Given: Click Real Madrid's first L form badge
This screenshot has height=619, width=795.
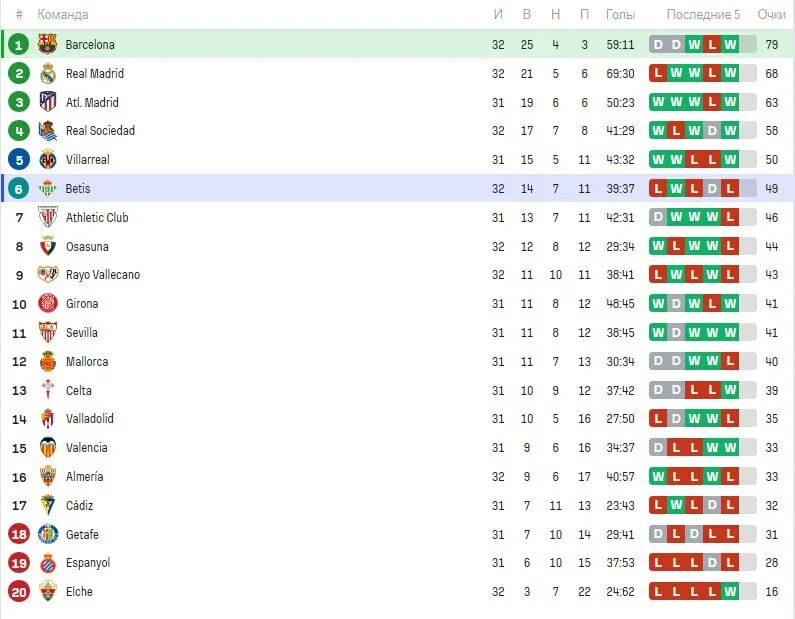Looking at the screenshot, I should coord(658,74).
